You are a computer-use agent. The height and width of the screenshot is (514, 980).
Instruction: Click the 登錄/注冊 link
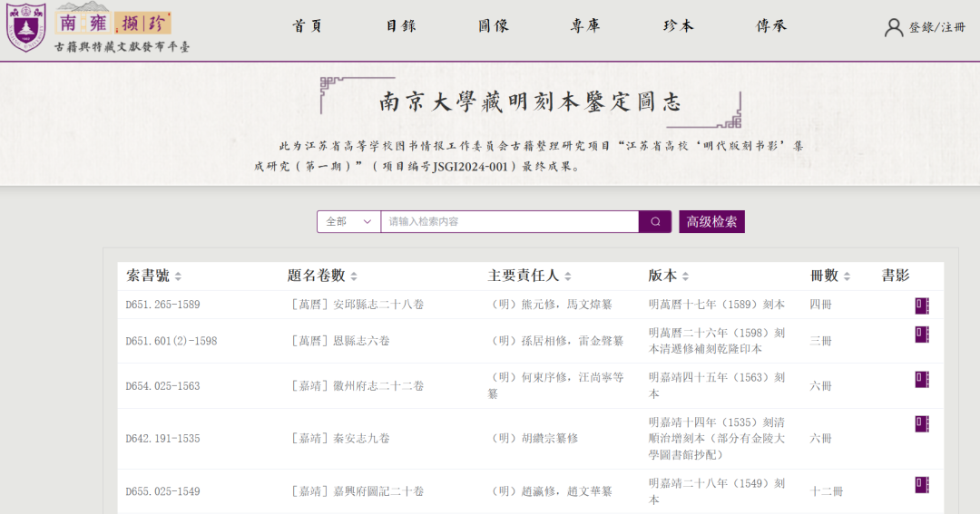pyautogui.click(x=936, y=27)
